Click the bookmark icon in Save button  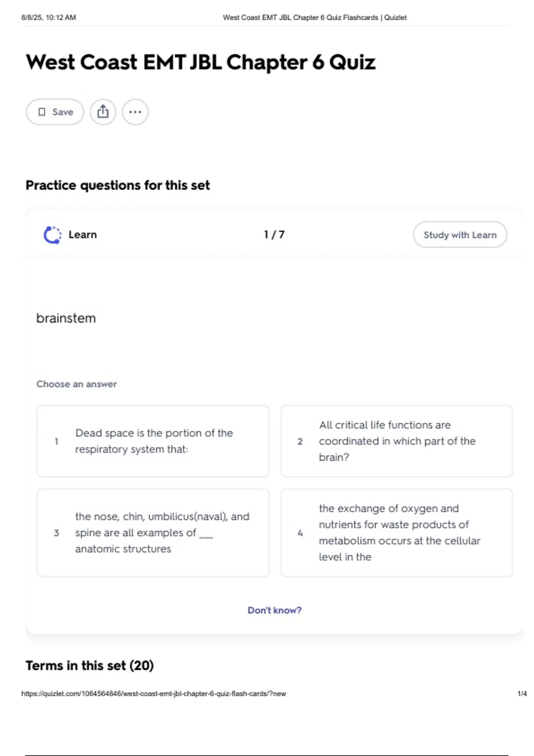(x=42, y=112)
